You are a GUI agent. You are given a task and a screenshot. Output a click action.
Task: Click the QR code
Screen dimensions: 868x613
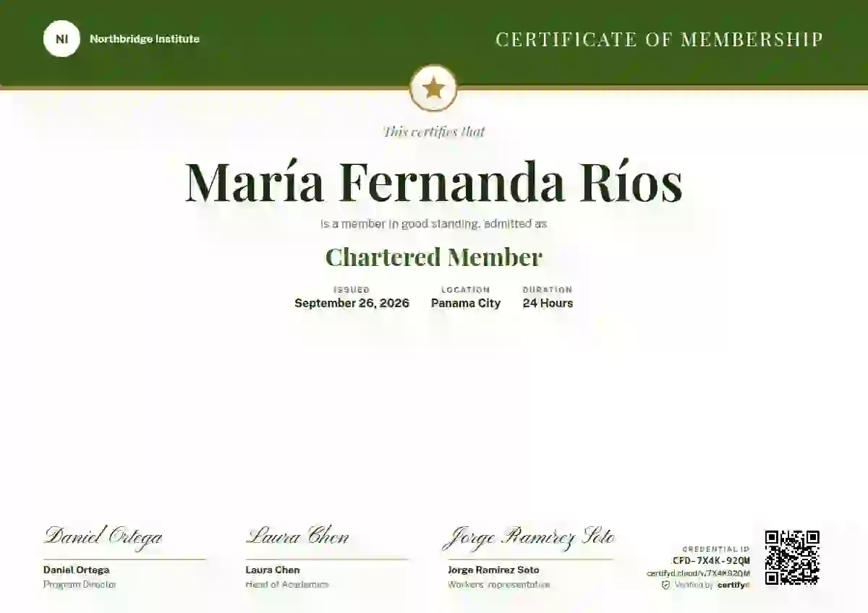point(792,557)
